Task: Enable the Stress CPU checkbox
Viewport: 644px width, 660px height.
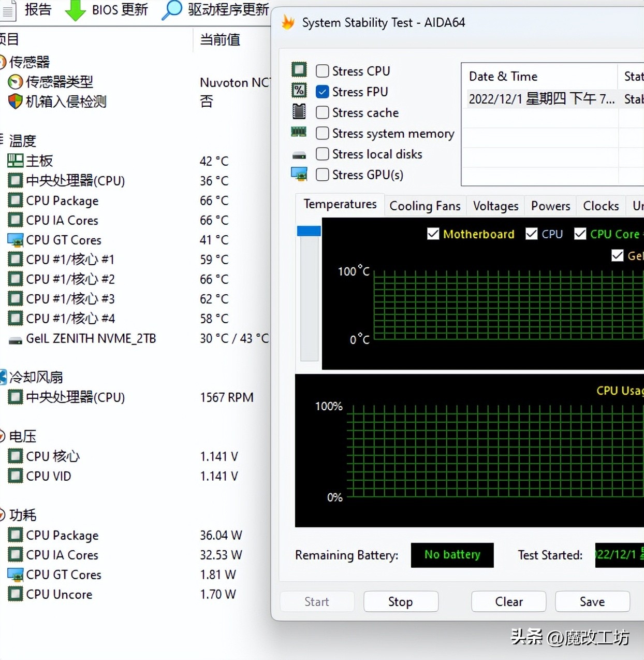Action: [323, 71]
